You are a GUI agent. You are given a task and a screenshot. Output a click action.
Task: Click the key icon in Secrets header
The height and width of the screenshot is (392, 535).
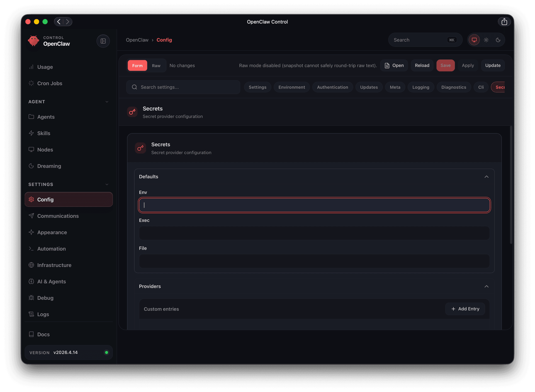tap(132, 112)
